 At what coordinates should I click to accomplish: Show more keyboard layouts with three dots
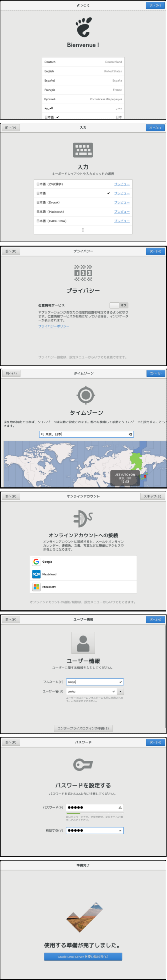(83, 230)
